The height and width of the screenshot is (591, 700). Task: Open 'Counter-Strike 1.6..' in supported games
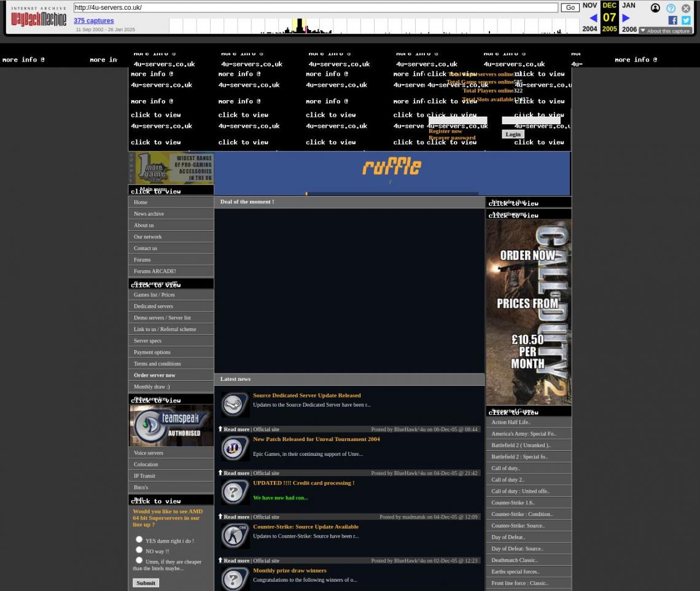tap(529, 503)
